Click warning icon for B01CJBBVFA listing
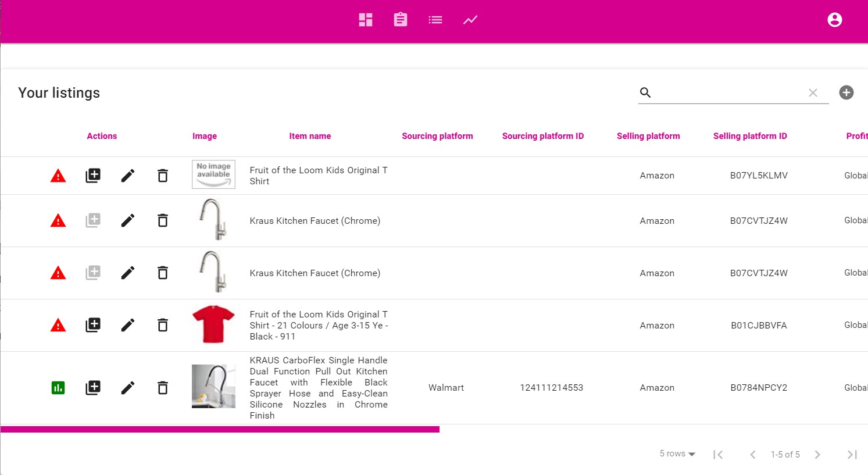 [58, 325]
